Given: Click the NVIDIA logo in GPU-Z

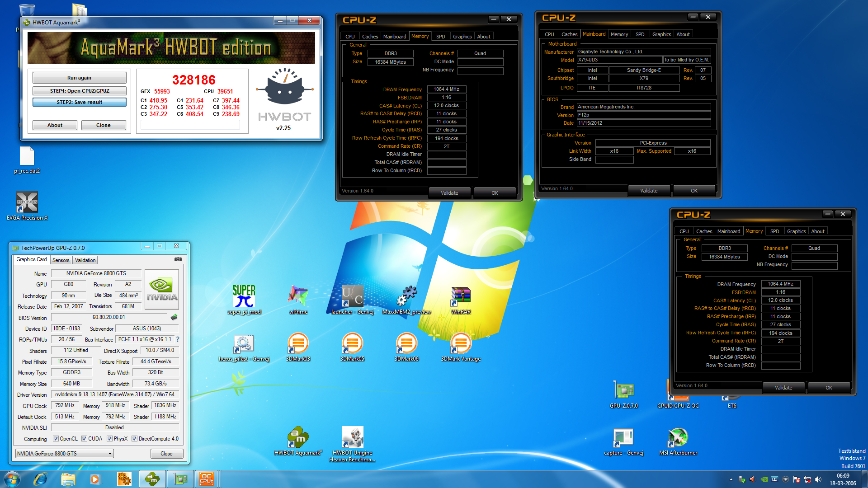Looking at the screenshot, I should click(x=162, y=290).
